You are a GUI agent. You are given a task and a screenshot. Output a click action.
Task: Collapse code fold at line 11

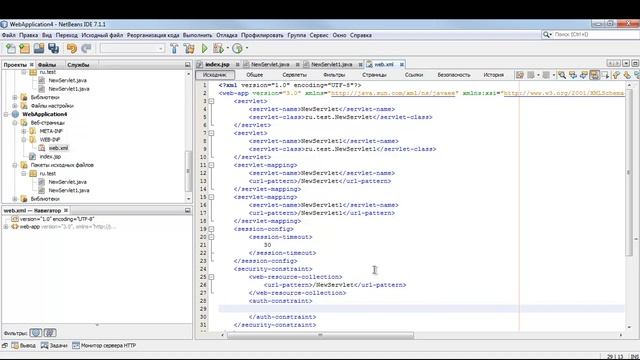point(211,165)
